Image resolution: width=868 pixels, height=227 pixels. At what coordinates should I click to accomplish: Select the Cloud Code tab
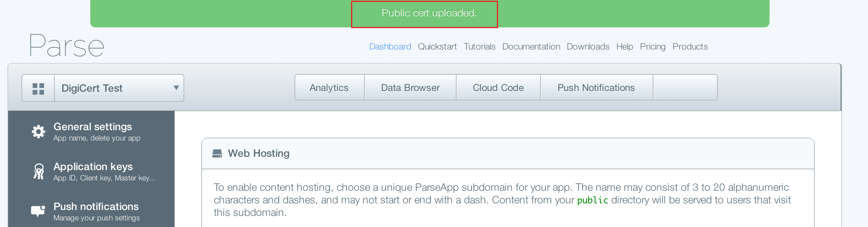pyautogui.click(x=498, y=88)
